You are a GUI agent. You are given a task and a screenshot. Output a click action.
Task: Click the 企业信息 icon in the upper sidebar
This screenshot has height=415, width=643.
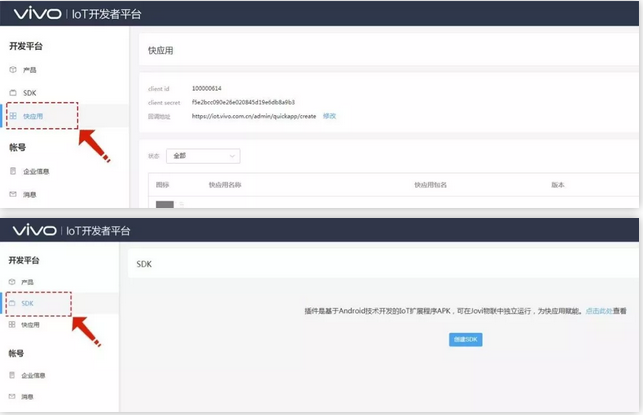(13, 171)
